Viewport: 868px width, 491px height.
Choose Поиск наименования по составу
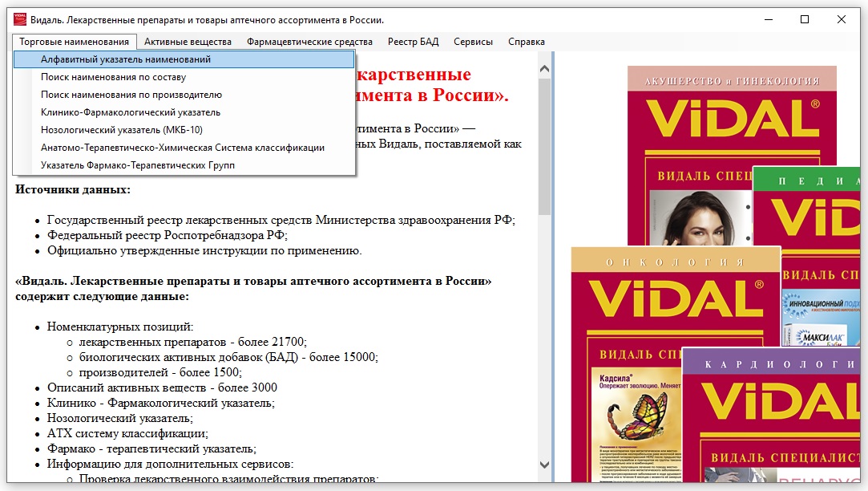(x=113, y=77)
